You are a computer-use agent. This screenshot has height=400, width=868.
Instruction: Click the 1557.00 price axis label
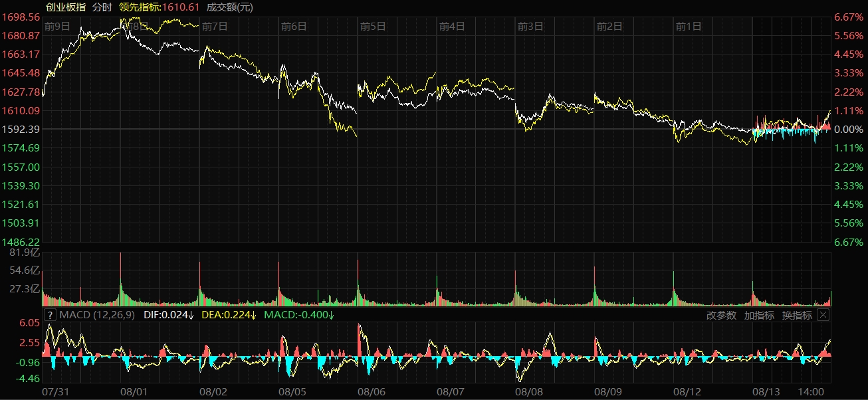pos(21,167)
